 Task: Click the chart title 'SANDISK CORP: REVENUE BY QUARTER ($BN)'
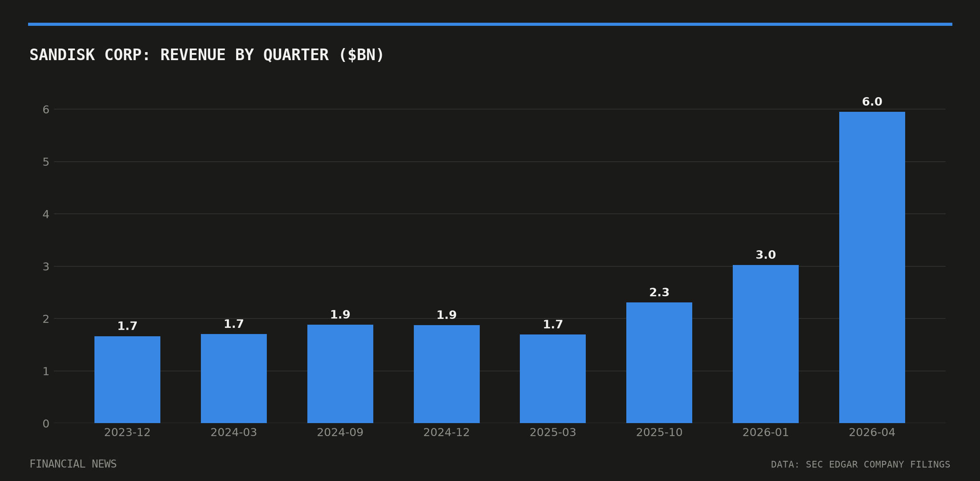pyautogui.click(x=206, y=55)
